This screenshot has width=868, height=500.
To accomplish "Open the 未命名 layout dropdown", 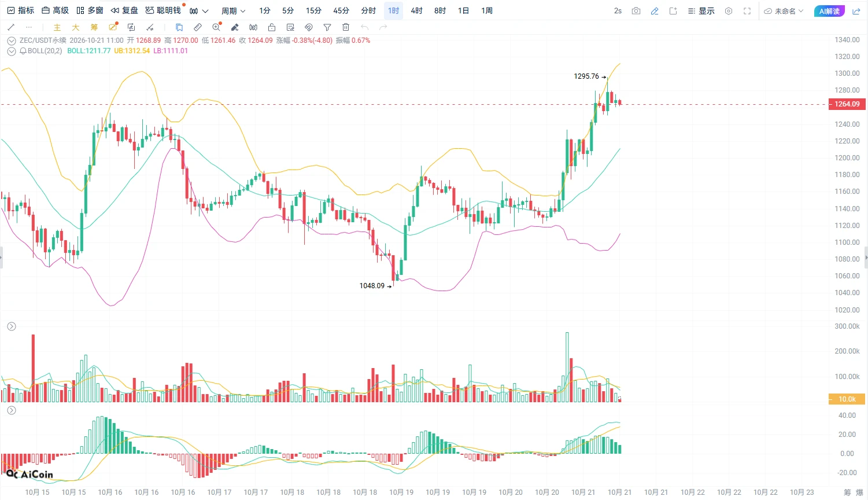I will (784, 11).
